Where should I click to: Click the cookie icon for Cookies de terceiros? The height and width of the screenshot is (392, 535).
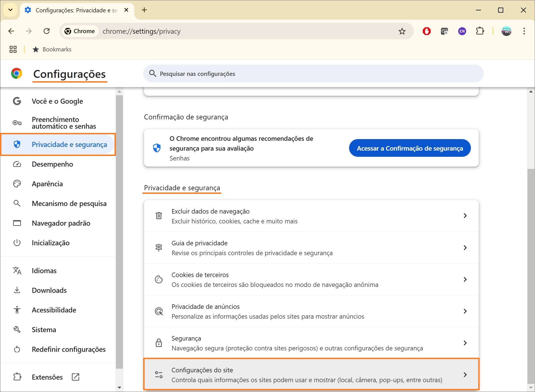[159, 279]
